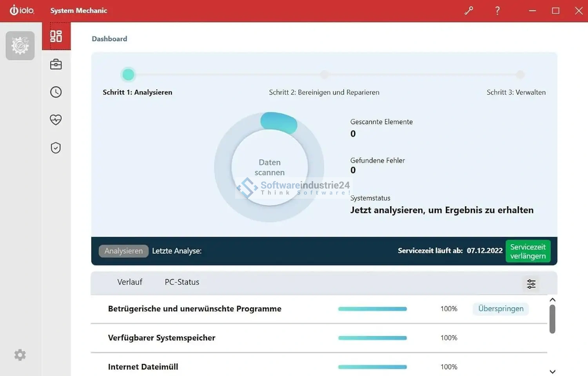The width and height of the screenshot is (588, 376).
Task: Open the heart-rate health monitor icon
Action: tap(56, 120)
